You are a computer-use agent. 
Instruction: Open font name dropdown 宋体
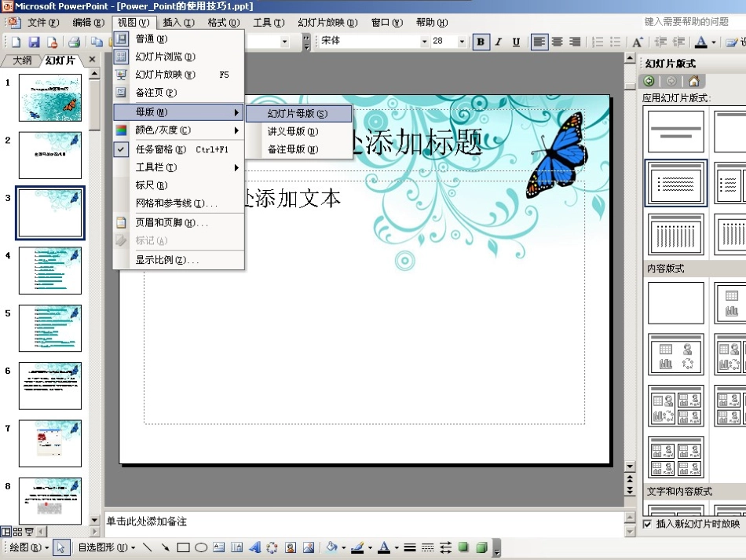click(x=424, y=42)
